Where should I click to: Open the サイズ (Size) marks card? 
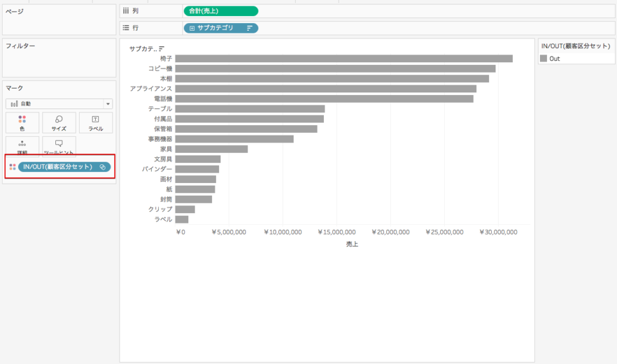pos(59,123)
